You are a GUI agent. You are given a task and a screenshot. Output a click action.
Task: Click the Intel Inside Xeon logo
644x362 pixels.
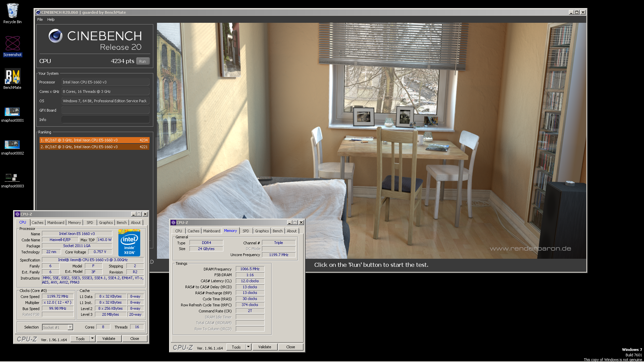[129, 243]
